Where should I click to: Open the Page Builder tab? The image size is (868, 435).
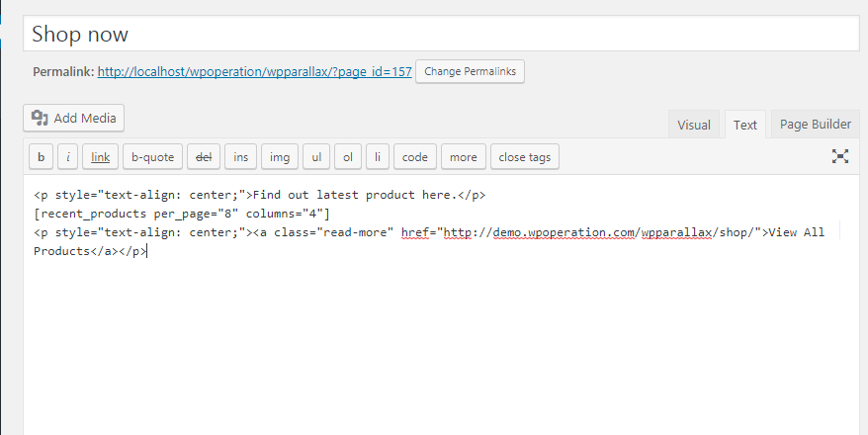(816, 125)
